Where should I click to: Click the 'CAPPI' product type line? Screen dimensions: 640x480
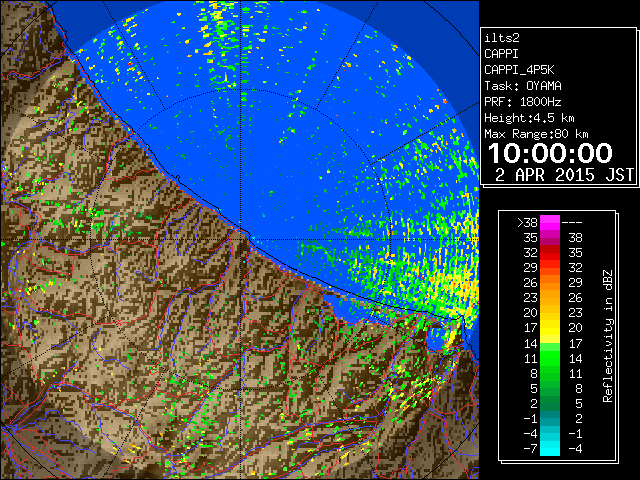502,54
